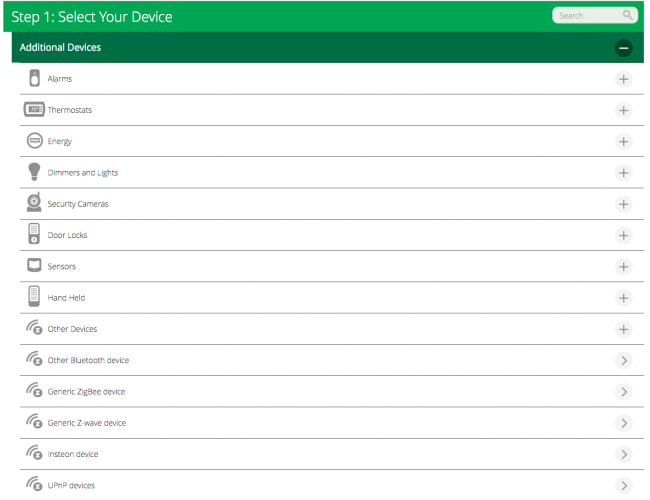Select the Sensors label
The image size is (650, 500).
coord(61,267)
